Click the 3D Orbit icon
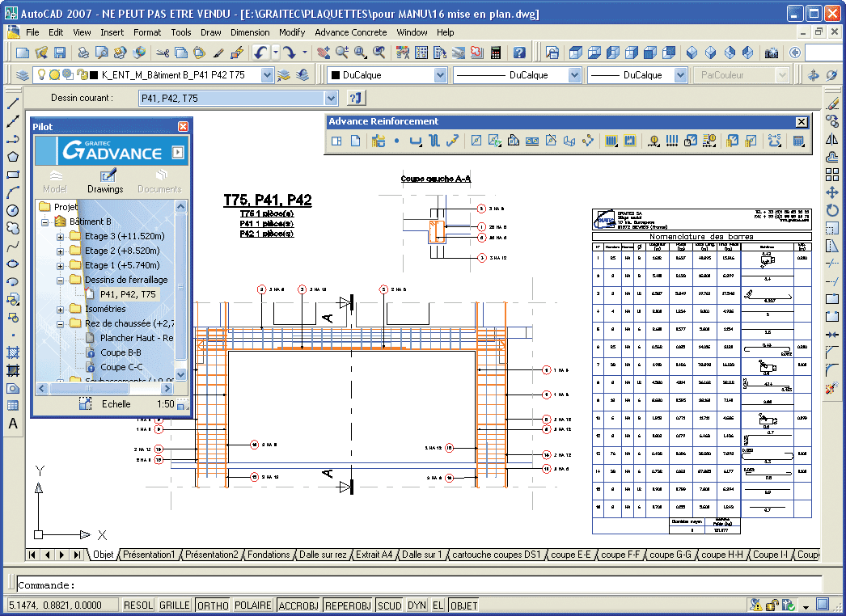The image size is (846, 616). (x=814, y=75)
